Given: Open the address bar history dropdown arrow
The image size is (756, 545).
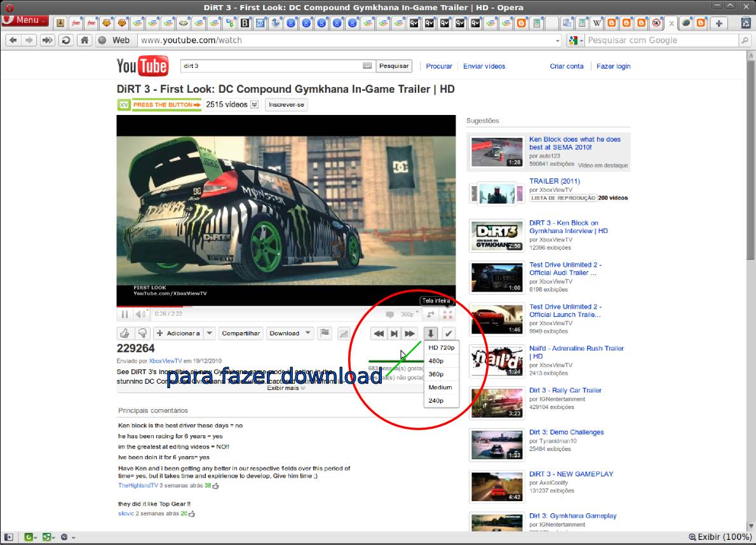Looking at the screenshot, I should 558,41.
